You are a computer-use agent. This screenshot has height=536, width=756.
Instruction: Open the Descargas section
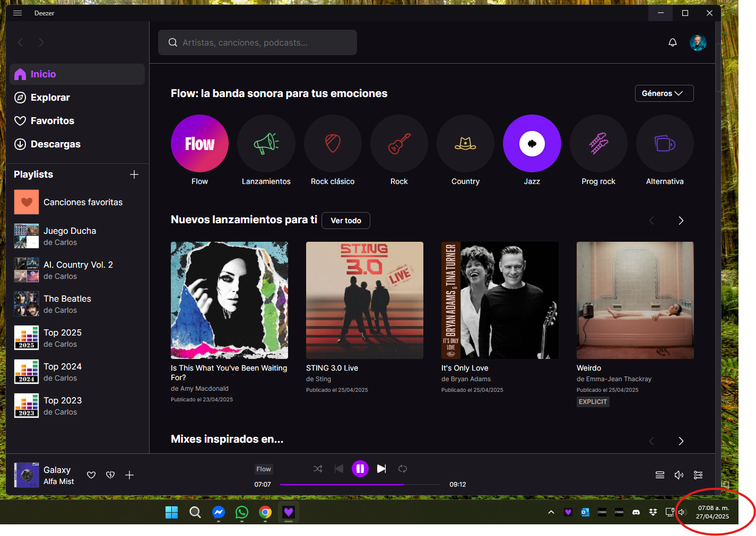[77, 144]
